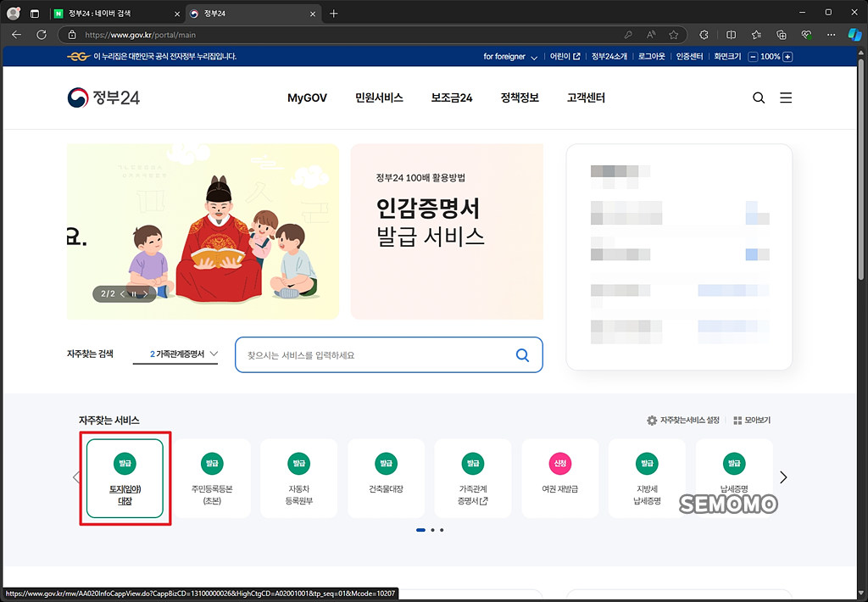Open the 정책정보 menu
This screenshot has height=602, width=868.
point(520,98)
